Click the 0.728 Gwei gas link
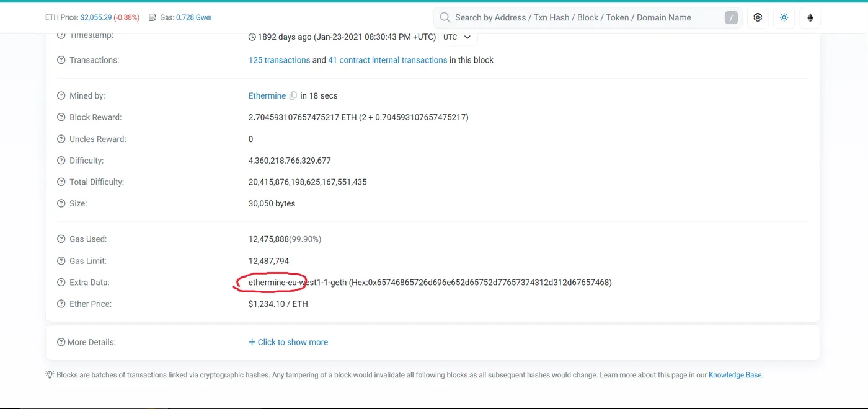The image size is (868, 409). (x=193, y=18)
